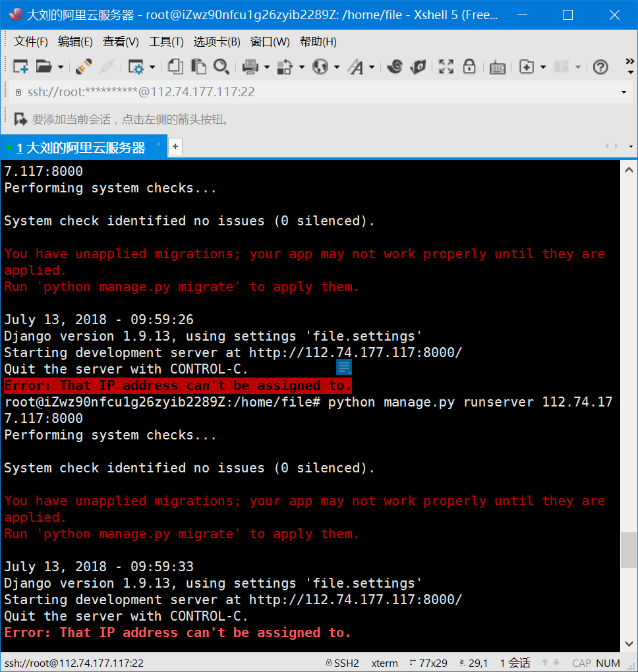Click the Open session folder icon
The width and height of the screenshot is (638, 672).
click(x=43, y=67)
